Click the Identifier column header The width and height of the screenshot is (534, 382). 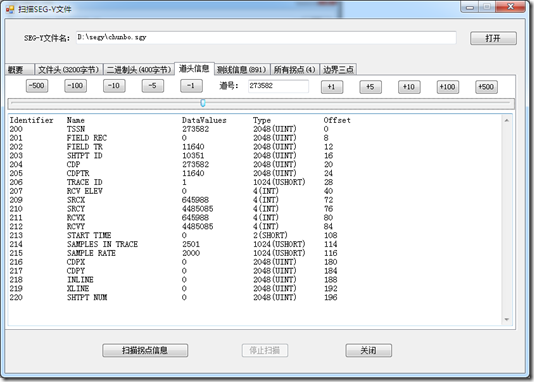(x=31, y=120)
